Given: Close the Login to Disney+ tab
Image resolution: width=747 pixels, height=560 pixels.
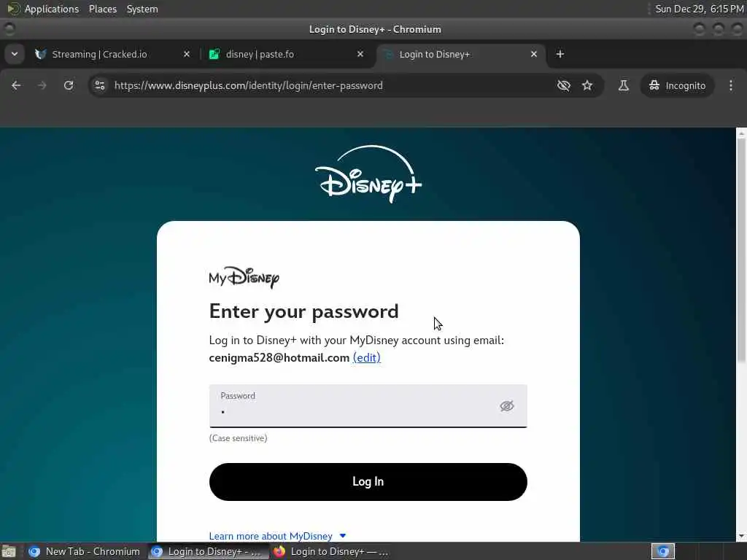Looking at the screenshot, I should [533, 54].
